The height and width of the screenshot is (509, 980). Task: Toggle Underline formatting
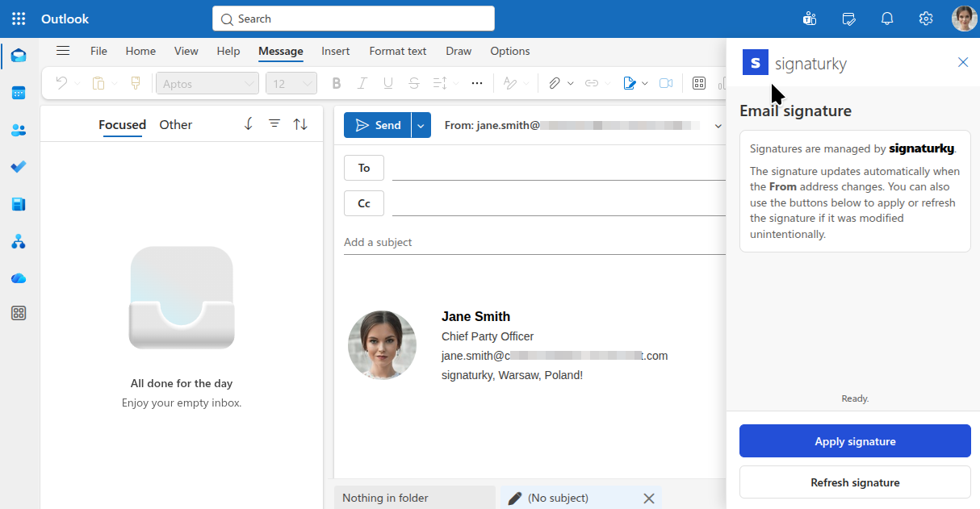click(388, 83)
